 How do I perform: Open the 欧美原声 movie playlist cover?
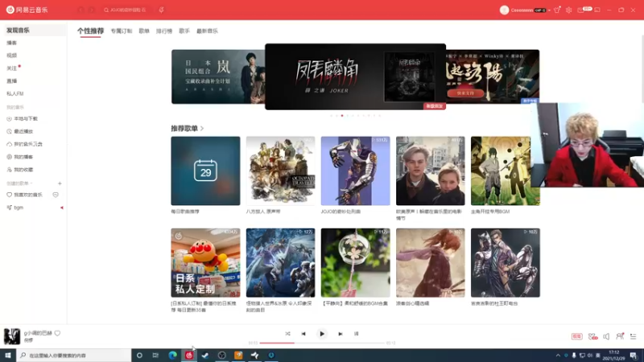coord(431,171)
